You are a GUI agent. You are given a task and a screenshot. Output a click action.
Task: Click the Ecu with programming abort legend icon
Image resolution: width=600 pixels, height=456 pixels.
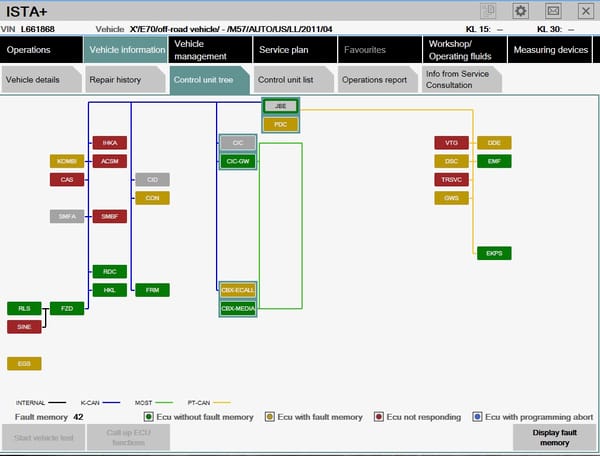477,417
